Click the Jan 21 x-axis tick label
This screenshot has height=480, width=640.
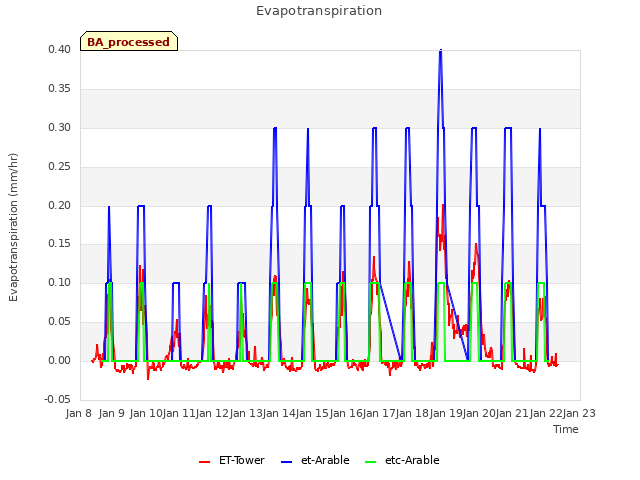click(x=511, y=413)
